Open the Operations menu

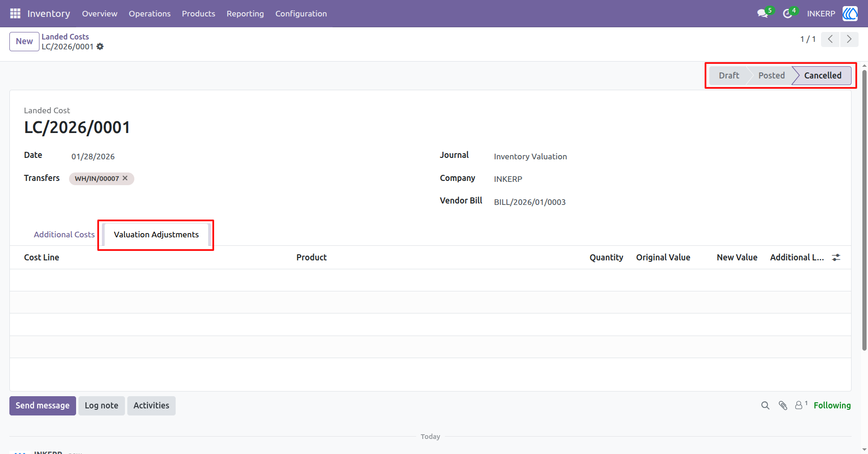pyautogui.click(x=150, y=14)
